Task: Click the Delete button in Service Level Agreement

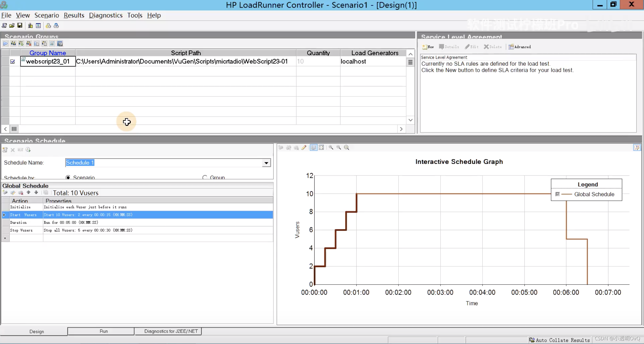Action: click(493, 47)
